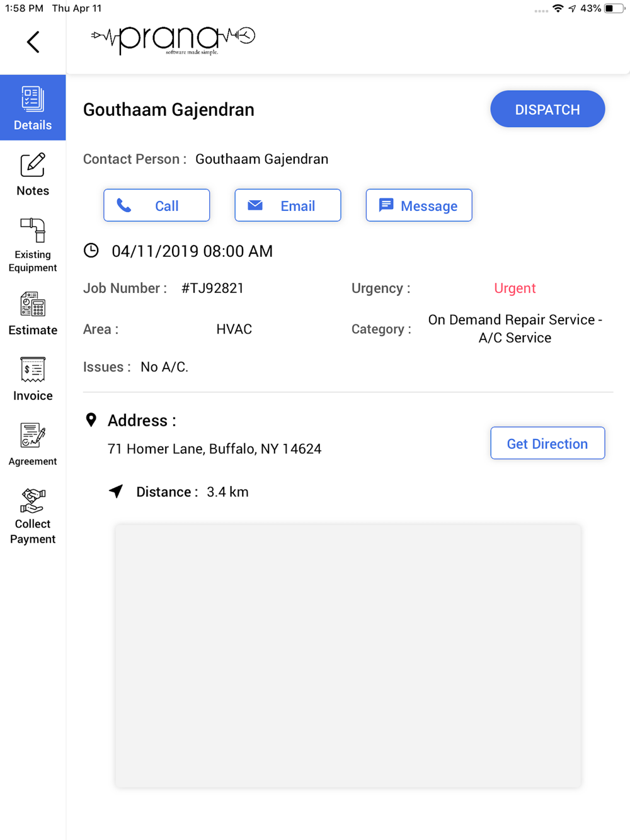The width and height of the screenshot is (630, 840).
Task: Tap the location pin beside Address
Action: coord(91,420)
